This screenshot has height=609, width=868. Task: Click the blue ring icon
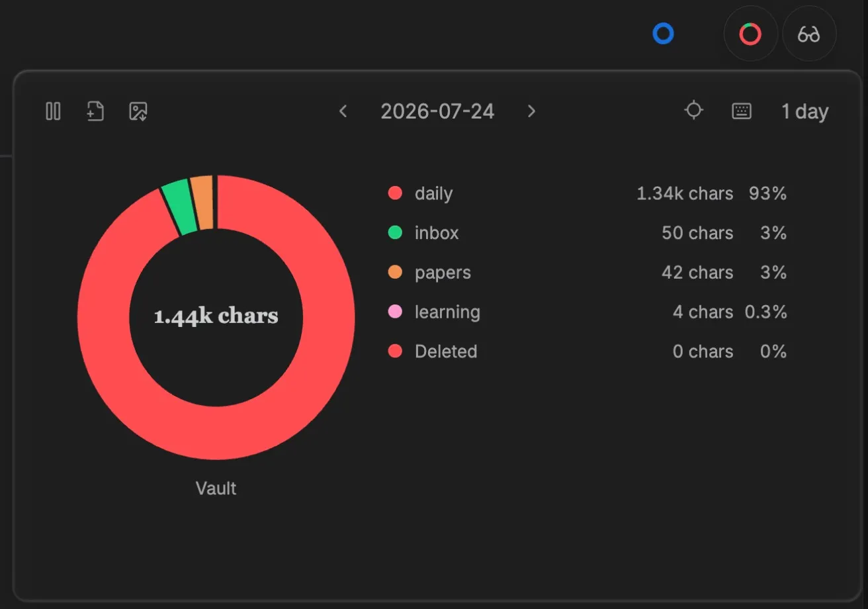(x=663, y=34)
